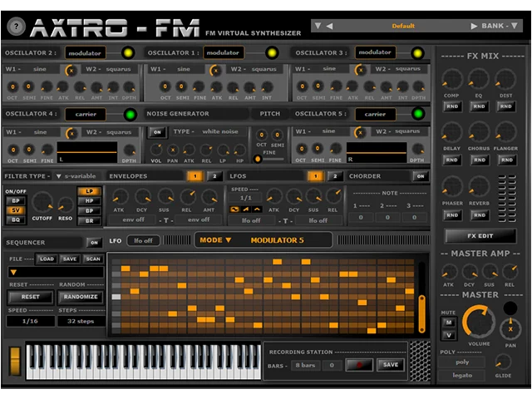Switch to ENVELOPES tab 2
Screen dimensions: 532x399
coord(214,176)
